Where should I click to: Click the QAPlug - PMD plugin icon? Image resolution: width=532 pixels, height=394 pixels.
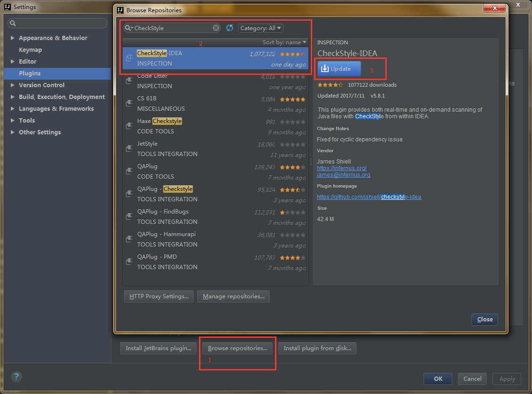tap(129, 262)
